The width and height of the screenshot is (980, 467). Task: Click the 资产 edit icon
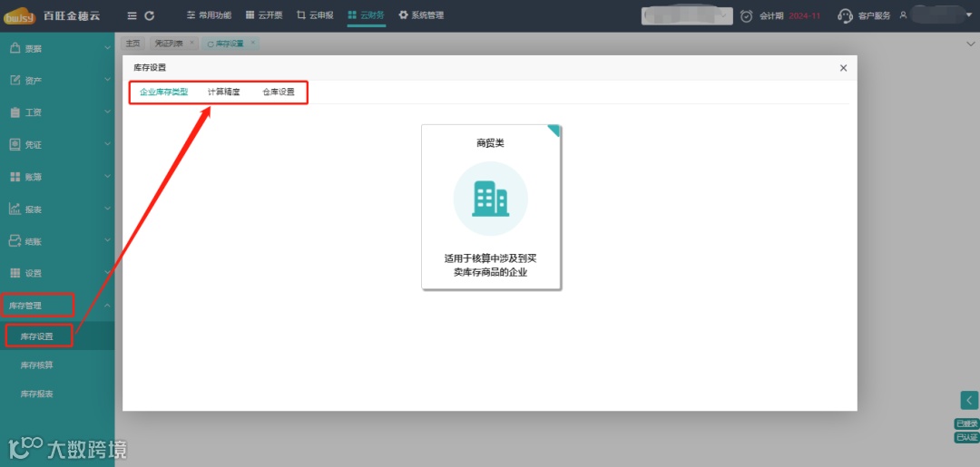tap(15, 80)
